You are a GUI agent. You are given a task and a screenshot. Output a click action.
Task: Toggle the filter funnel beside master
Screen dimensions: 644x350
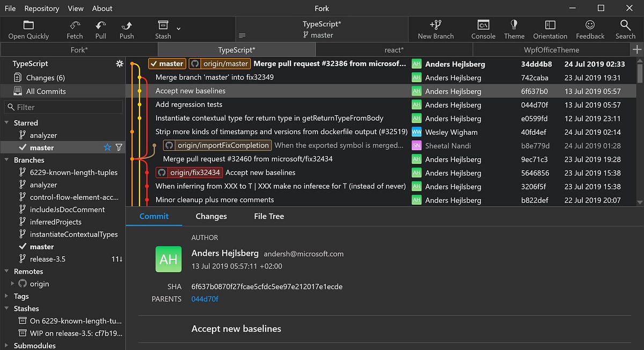click(x=119, y=147)
